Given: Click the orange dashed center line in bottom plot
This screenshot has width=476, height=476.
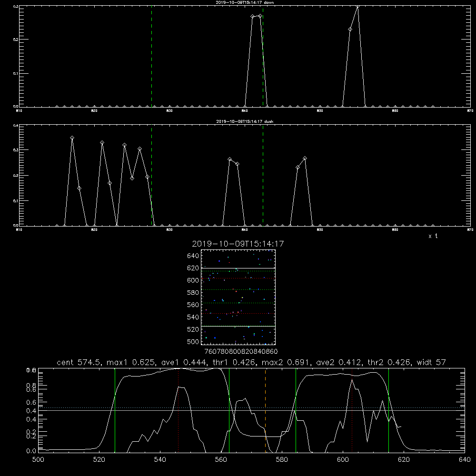Looking at the screenshot, I should 265,410.
